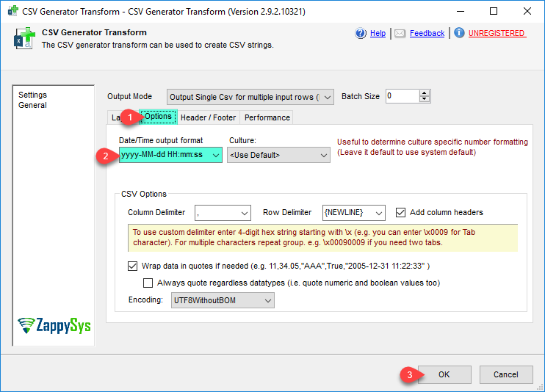545x392 pixels.
Task: Click the UNREGISTERED link
Action: [497, 33]
